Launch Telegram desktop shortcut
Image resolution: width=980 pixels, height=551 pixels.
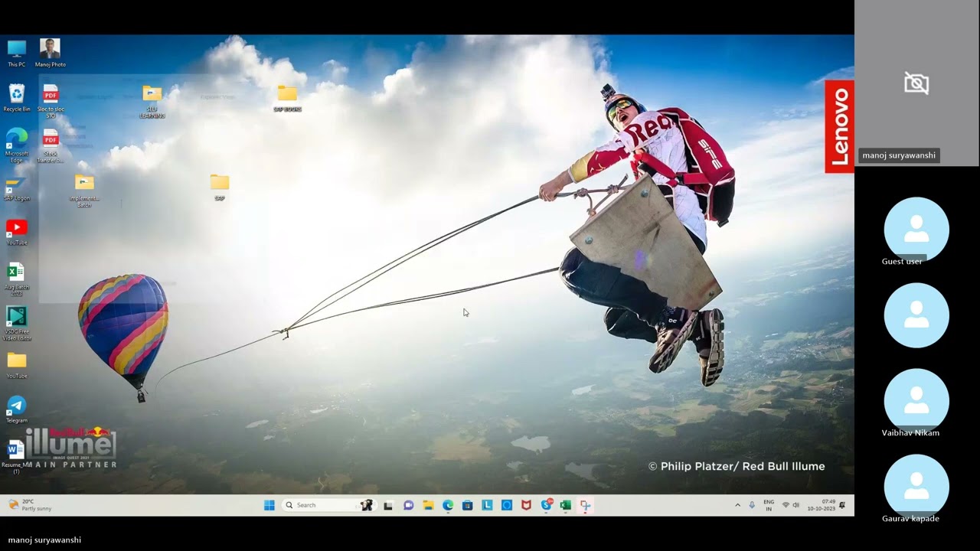[16, 409]
